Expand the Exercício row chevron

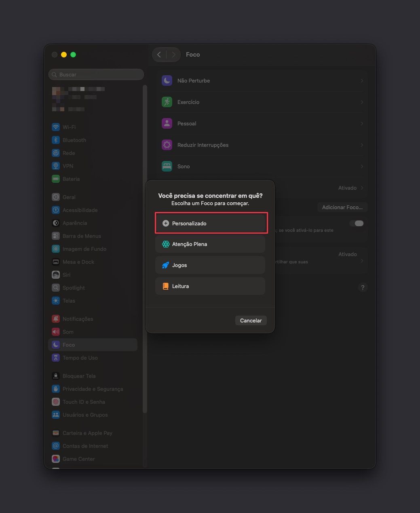[362, 102]
